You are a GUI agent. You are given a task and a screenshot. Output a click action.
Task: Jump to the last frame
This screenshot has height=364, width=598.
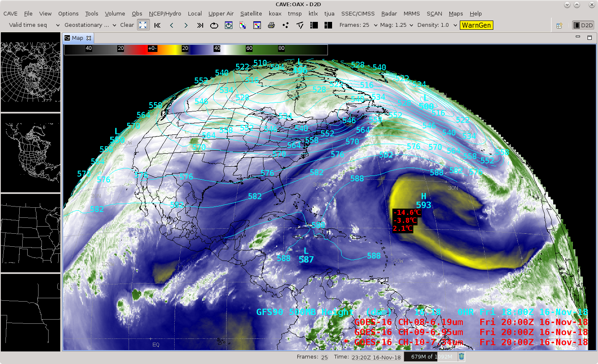200,25
